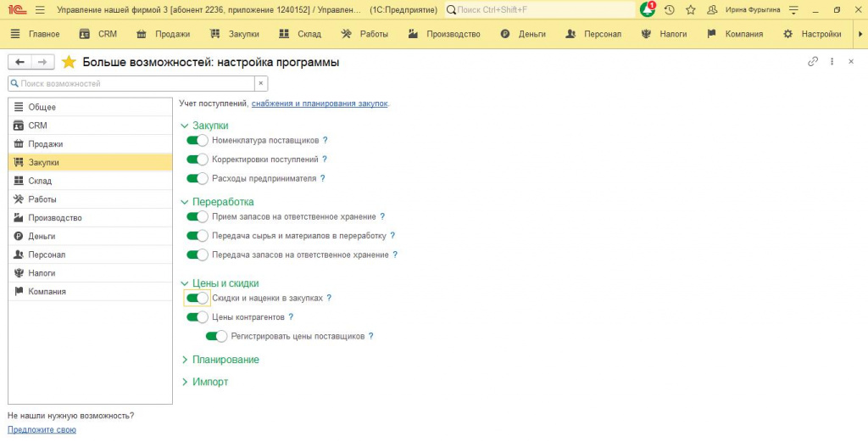
Task: Open the history clock icon
Action: click(670, 10)
